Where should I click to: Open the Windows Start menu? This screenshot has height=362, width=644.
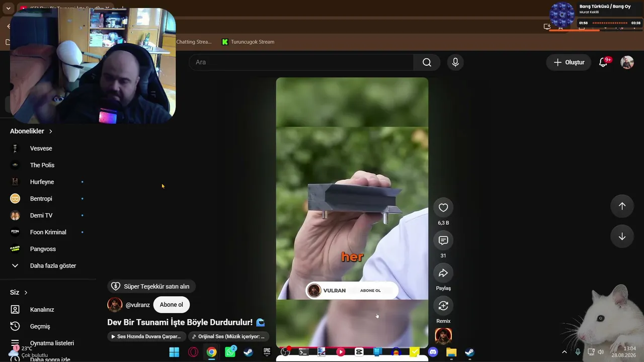(174, 352)
